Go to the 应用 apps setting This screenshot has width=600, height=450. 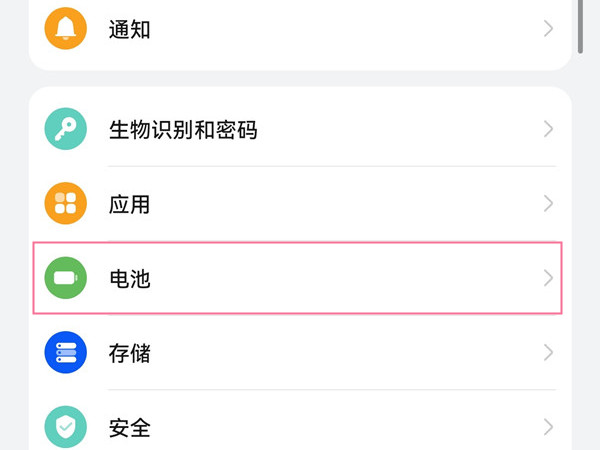point(129,204)
